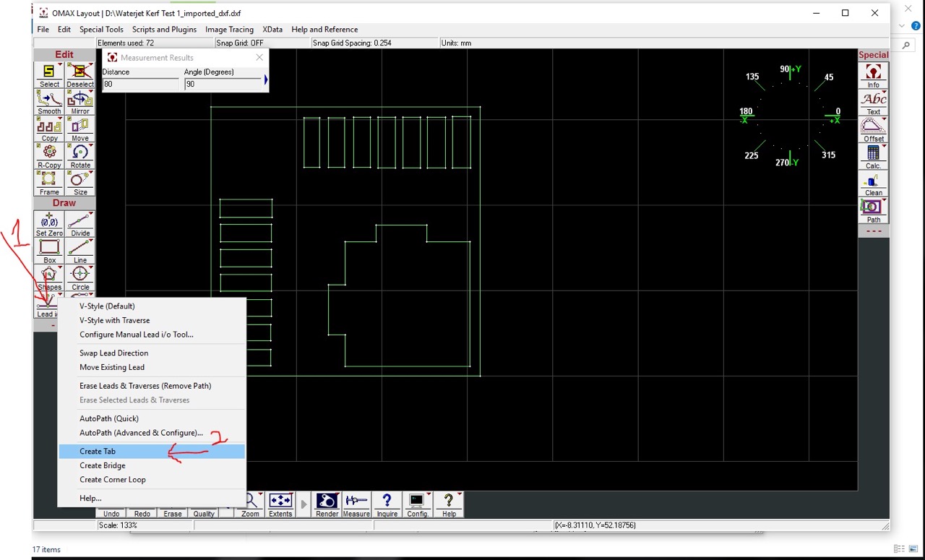925x560 pixels.
Task: Choose the Smooth tool
Action: [x=49, y=103]
